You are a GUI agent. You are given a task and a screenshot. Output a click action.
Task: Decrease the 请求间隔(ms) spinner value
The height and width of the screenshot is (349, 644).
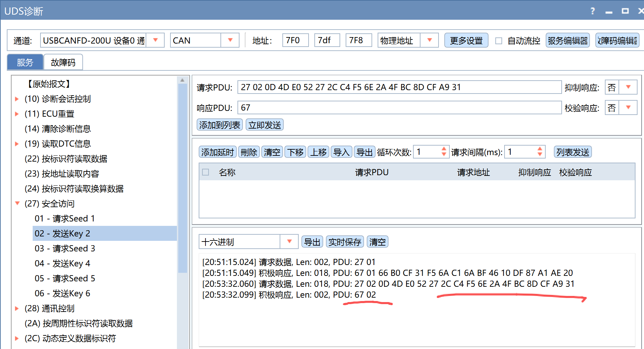[x=540, y=155]
